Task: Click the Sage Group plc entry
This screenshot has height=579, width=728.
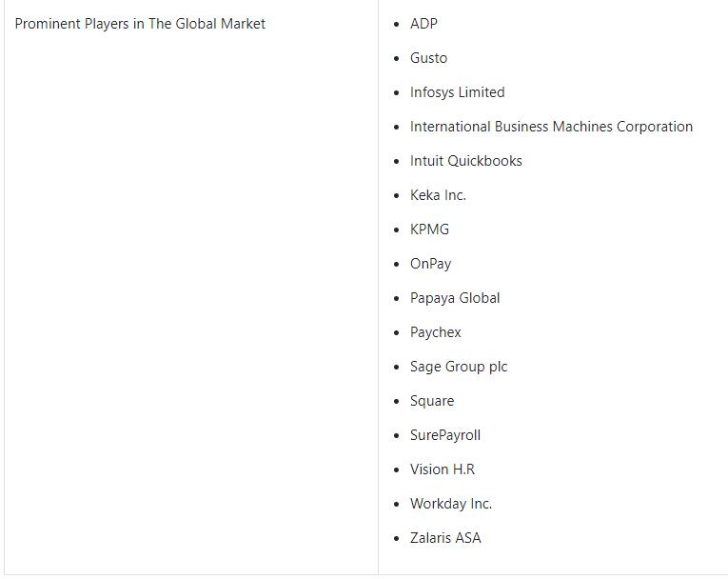Action: [x=459, y=367]
